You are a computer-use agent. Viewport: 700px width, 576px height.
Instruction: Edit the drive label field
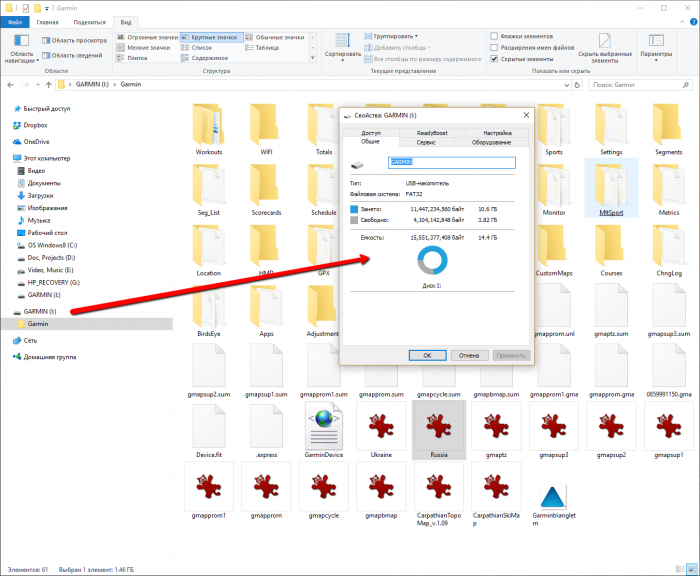(452, 162)
